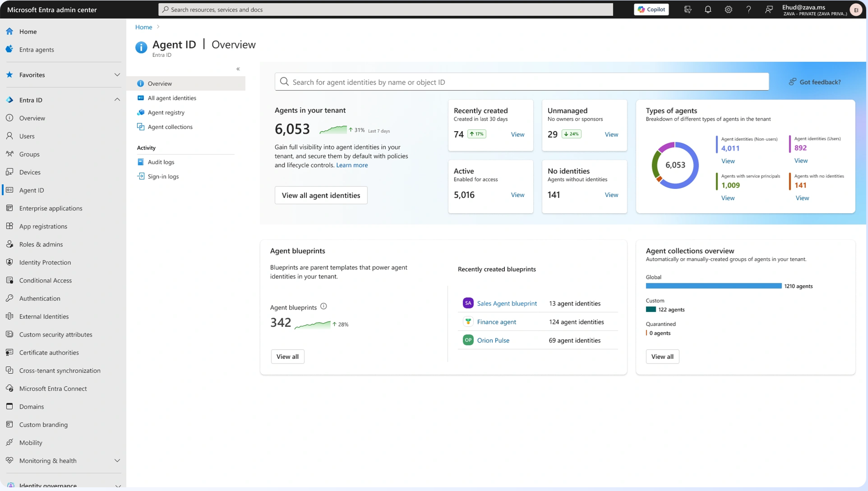Click View all agent identities button

coord(321,195)
